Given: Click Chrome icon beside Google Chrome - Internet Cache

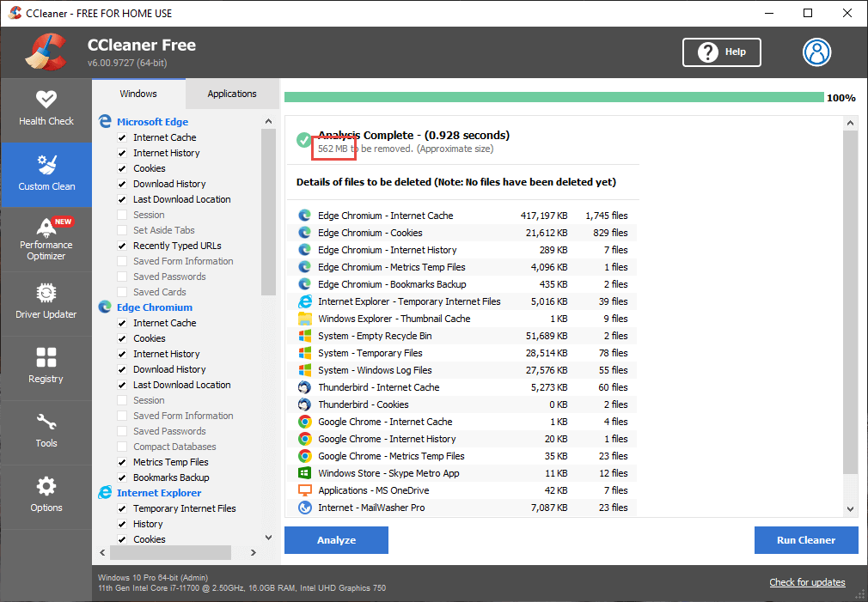Looking at the screenshot, I should 304,422.
